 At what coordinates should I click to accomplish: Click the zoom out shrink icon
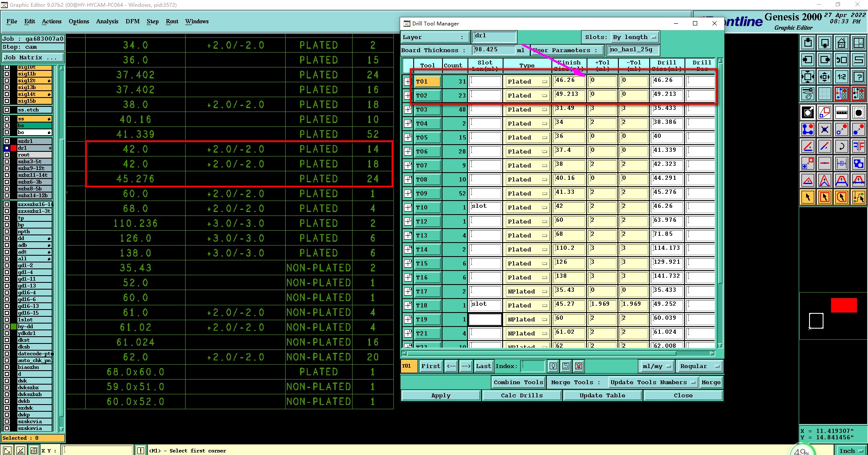(x=825, y=77)
